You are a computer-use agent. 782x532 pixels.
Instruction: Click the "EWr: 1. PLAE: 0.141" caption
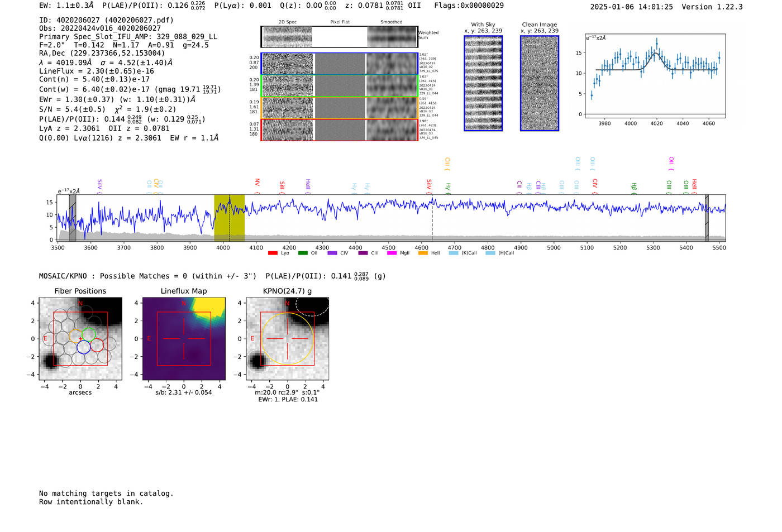(288, 400)
